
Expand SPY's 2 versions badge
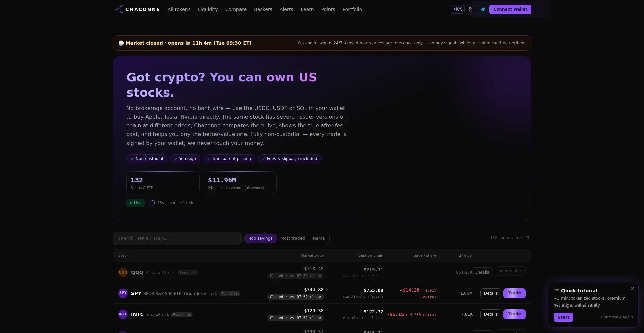(230, 294)
